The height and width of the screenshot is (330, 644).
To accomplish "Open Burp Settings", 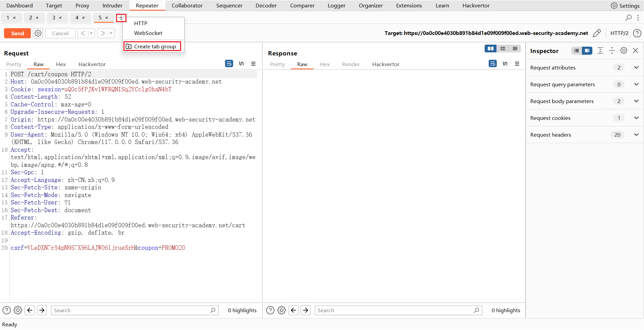I will coord(625,6).
